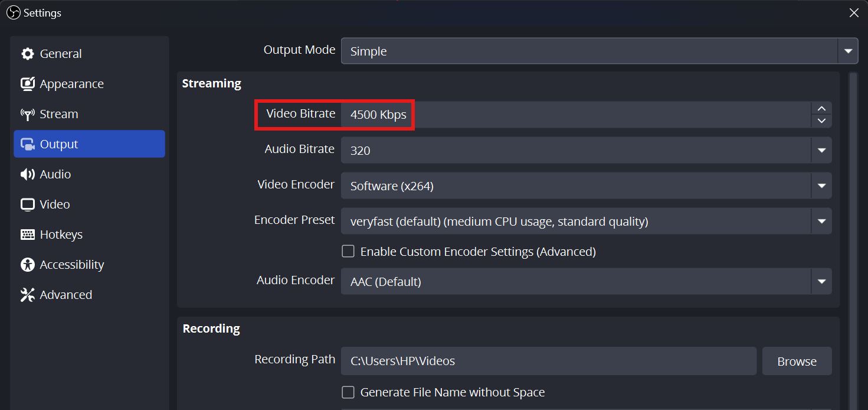Select the Advanced wrench icon

coord(27,294)
